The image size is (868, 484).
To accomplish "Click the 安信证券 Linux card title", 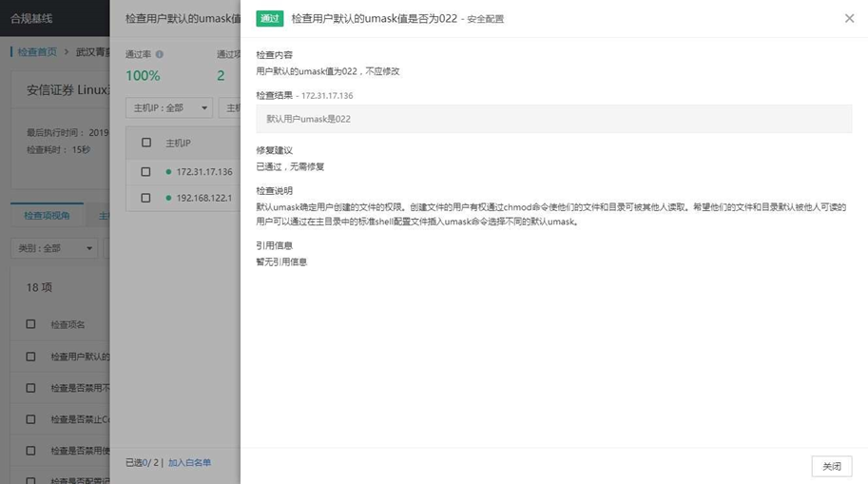I will tap(68, 89).
